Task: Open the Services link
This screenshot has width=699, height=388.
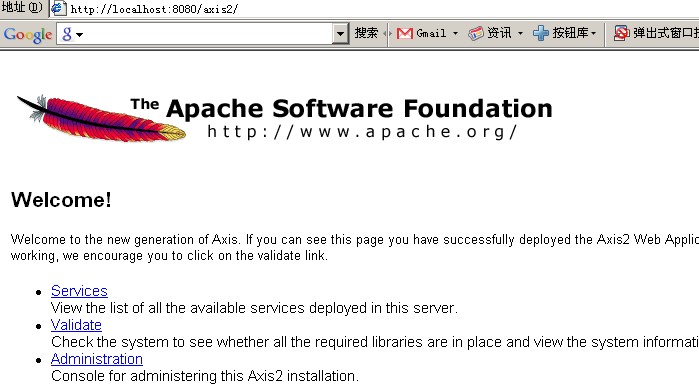Action: point(79,291)
